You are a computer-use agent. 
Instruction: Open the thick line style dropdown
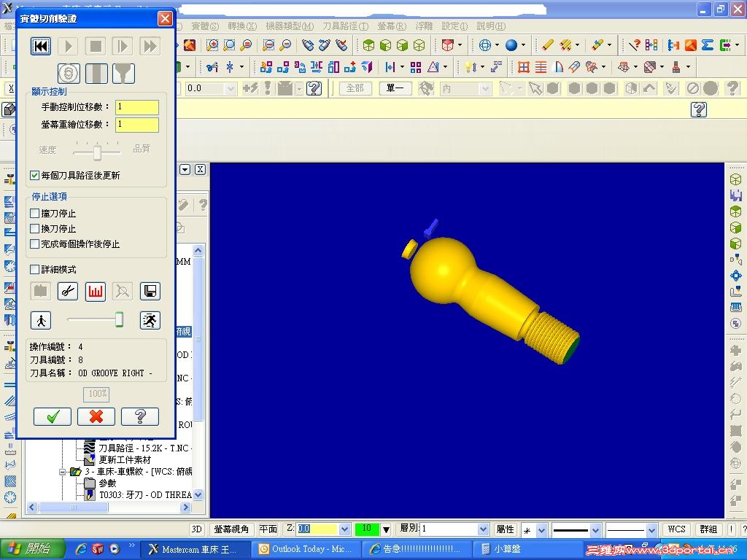click(595, 529)
